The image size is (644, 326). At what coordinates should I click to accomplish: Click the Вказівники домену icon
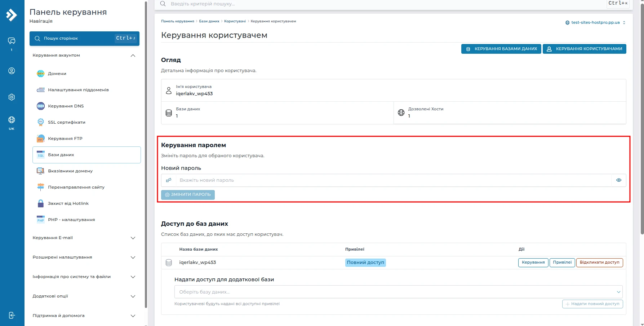[41, 171]
